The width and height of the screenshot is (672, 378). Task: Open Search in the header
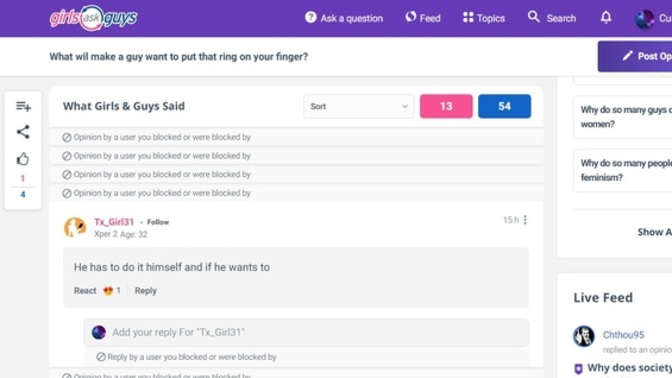pyautogui.click(x=552, y=18)
